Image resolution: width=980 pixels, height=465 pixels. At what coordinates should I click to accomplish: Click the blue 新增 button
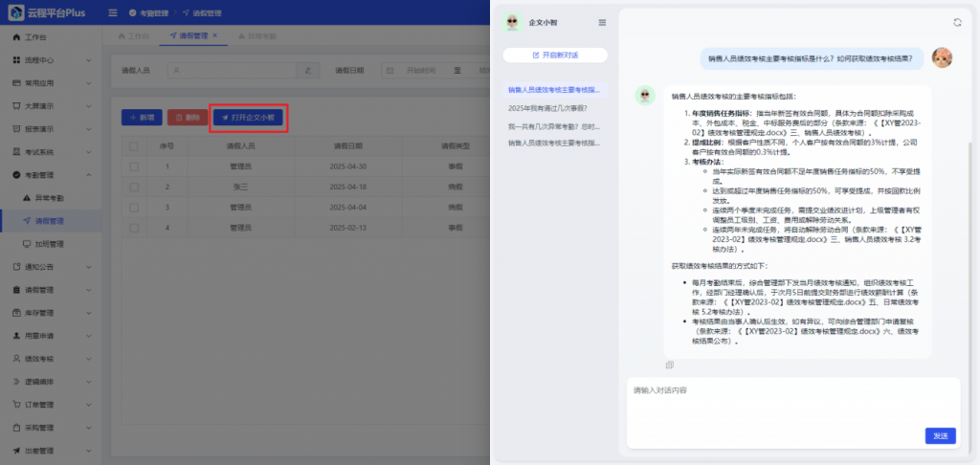point(142,118)
